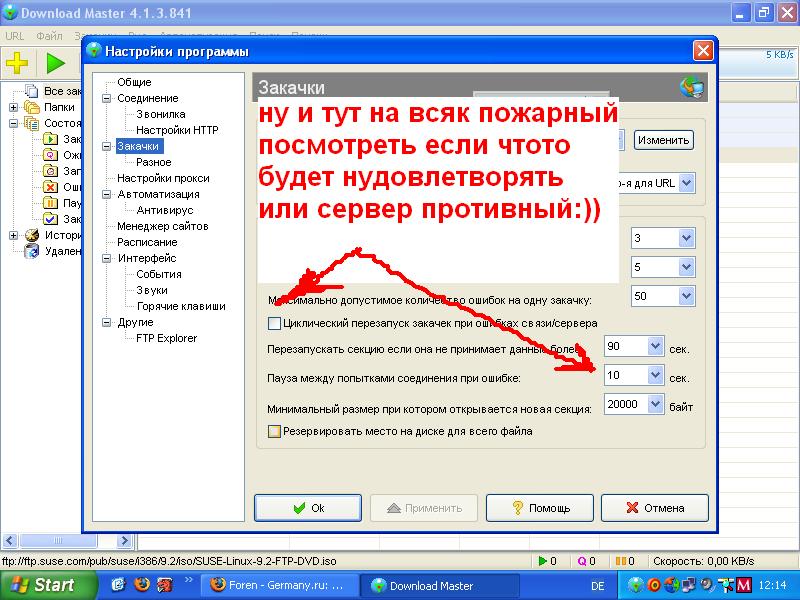Screen dimensions: 800x600
Task: Click the blue Quick Launch icon beside Start
Action: click(118, 584)
